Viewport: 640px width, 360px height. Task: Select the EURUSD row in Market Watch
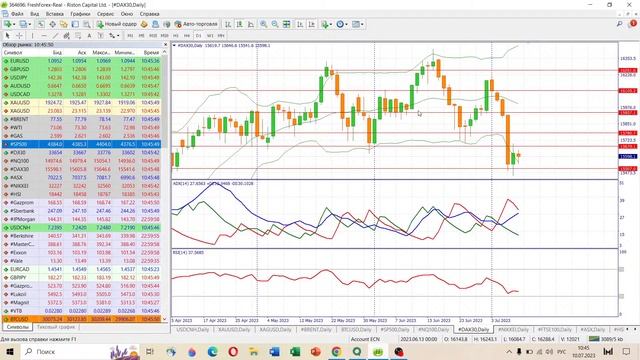tap(82, 61)
